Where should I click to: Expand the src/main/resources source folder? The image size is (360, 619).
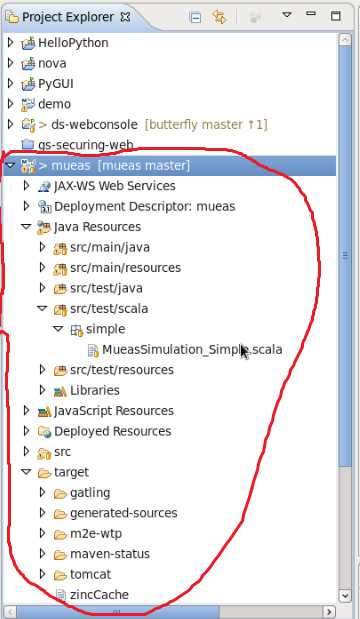tap(42, 268)
